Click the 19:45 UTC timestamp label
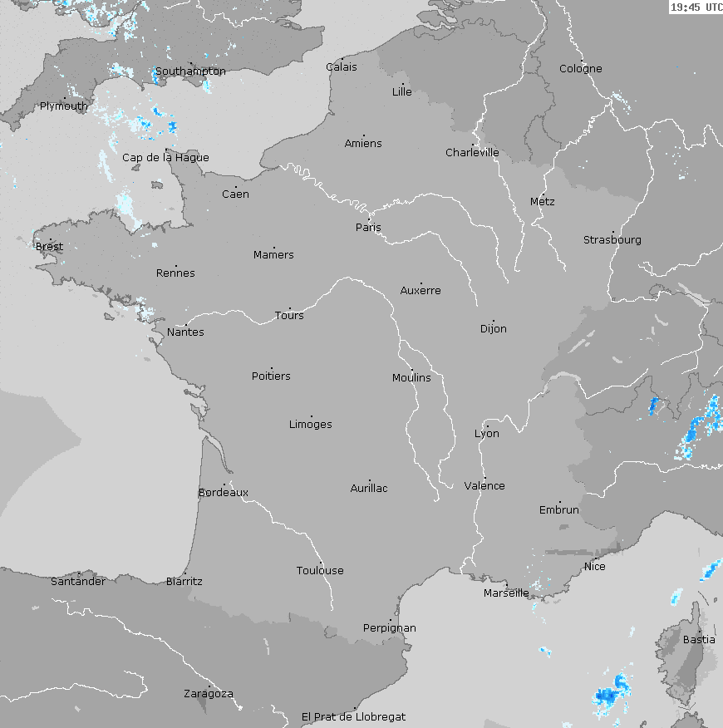This screenshot has width=723, height=728. point(696,7)
